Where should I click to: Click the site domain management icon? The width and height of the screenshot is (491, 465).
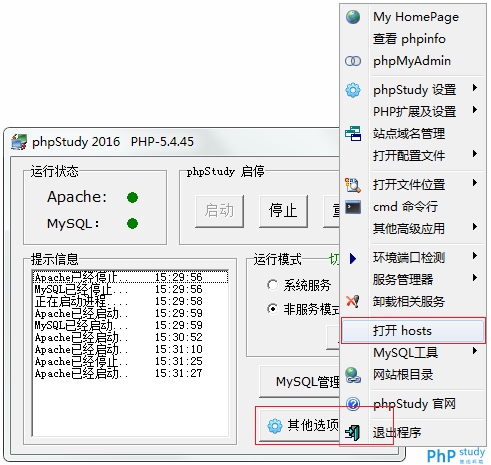coord(353,133)
